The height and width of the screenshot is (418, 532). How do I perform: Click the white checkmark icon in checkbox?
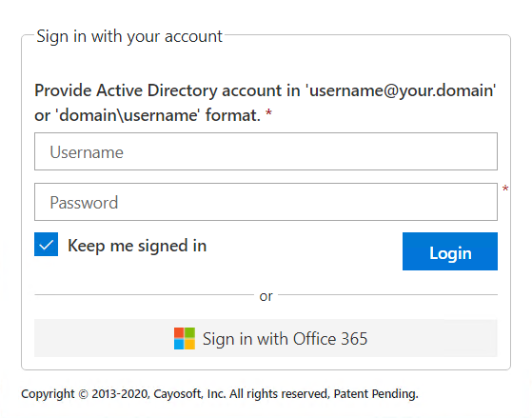[x=46, y=245]
